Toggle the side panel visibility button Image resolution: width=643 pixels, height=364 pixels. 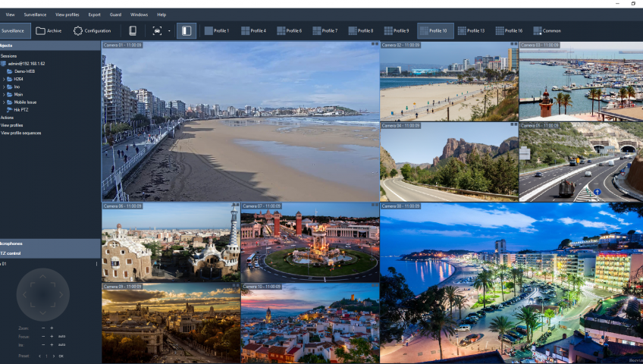pyautogui.click(x=186, y=31)
